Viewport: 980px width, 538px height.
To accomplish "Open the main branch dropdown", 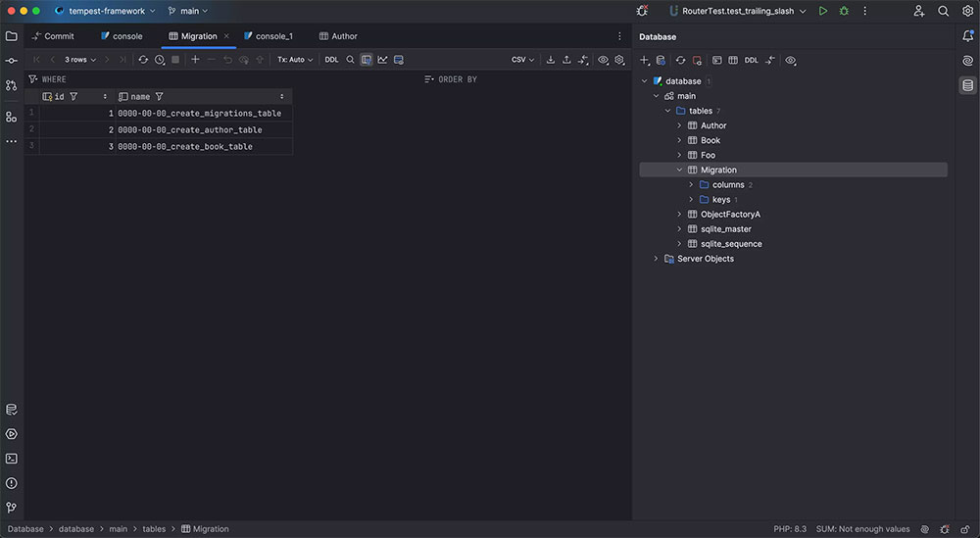I will pos(188,11).
